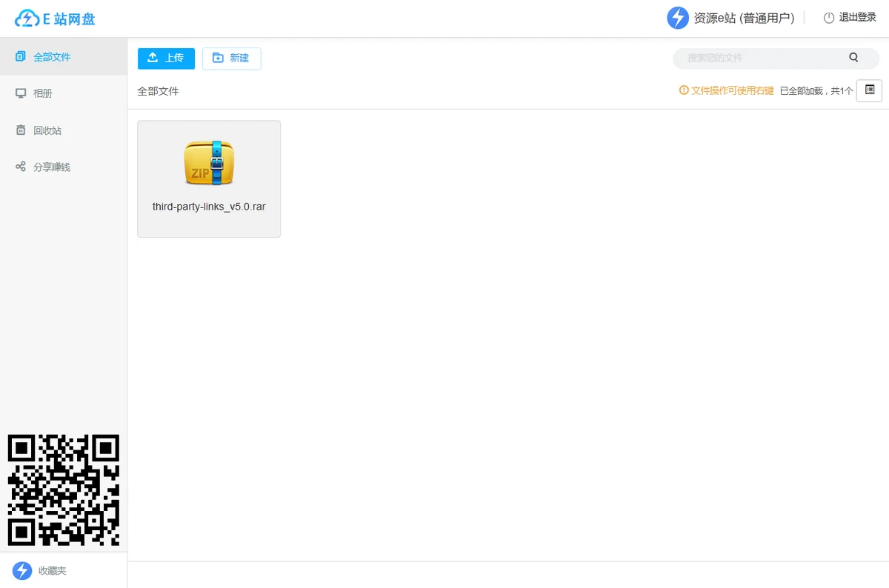Click the user avatar lightning icon
The width and height of the screenshot is (889, 588).
[678, 18]
